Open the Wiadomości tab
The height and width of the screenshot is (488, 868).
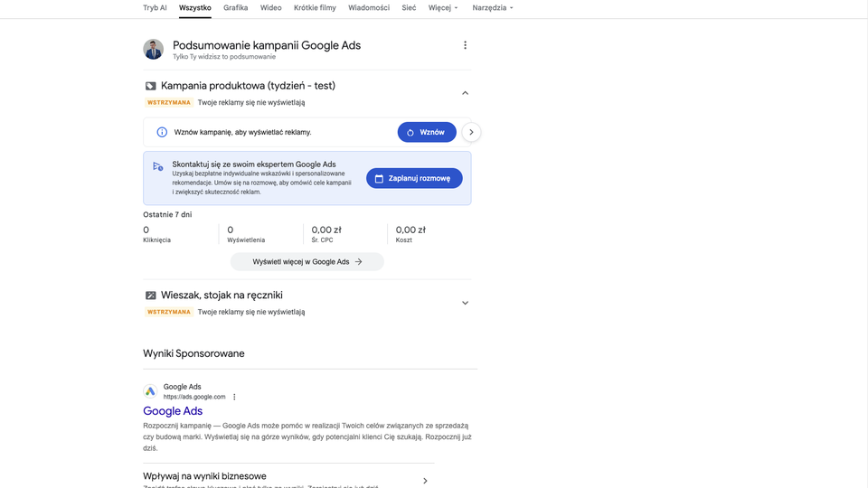369,8
